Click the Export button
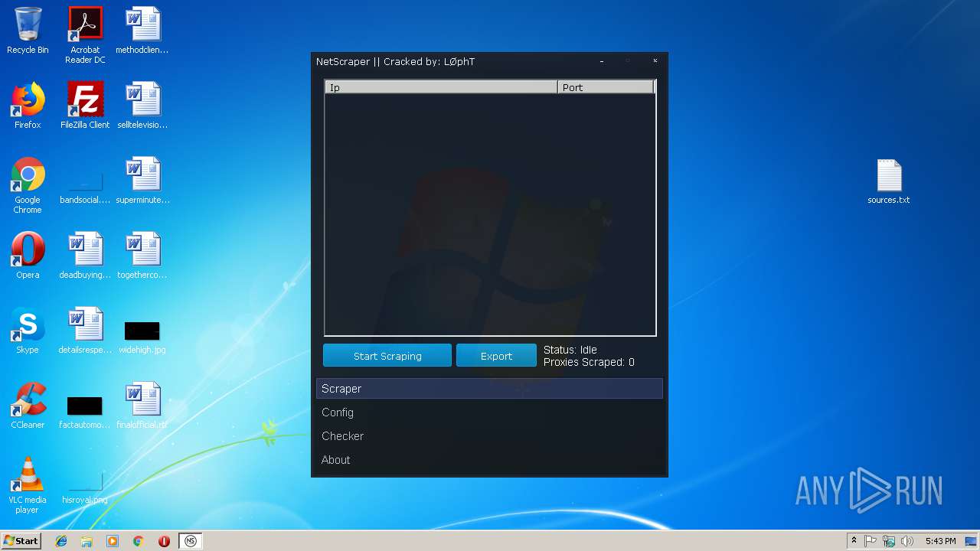This screenshot has height=551, width=980. pos(496,356)
